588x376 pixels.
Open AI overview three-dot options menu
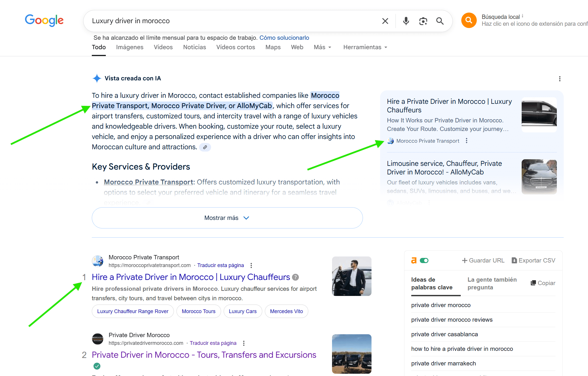tap(560, 79)
